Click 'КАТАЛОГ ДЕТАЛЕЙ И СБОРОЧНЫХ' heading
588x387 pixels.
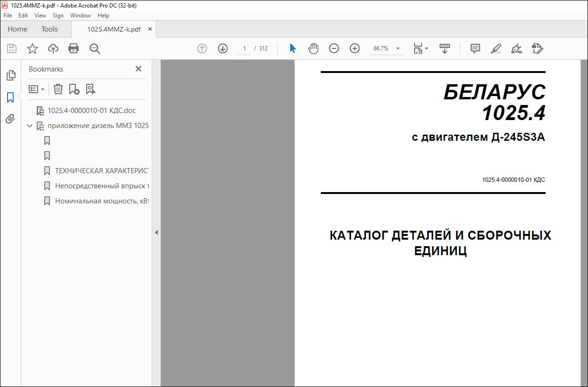coord(441,235)
